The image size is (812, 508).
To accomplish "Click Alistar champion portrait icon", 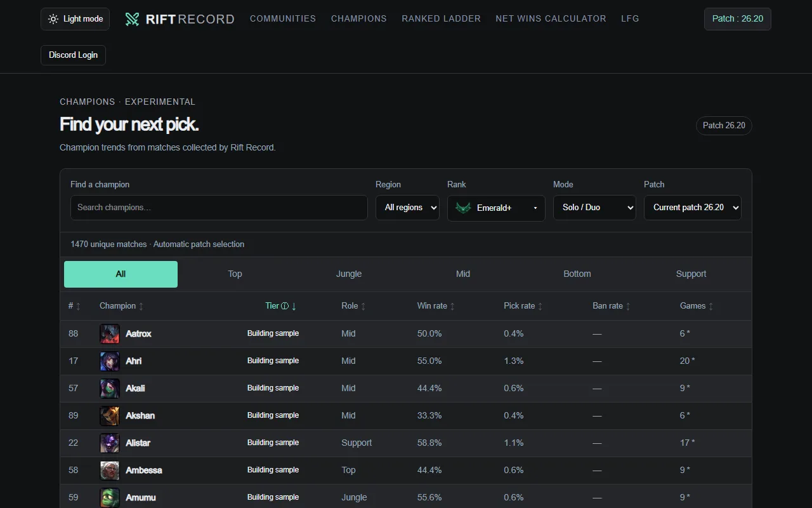I will coord(110,443).
